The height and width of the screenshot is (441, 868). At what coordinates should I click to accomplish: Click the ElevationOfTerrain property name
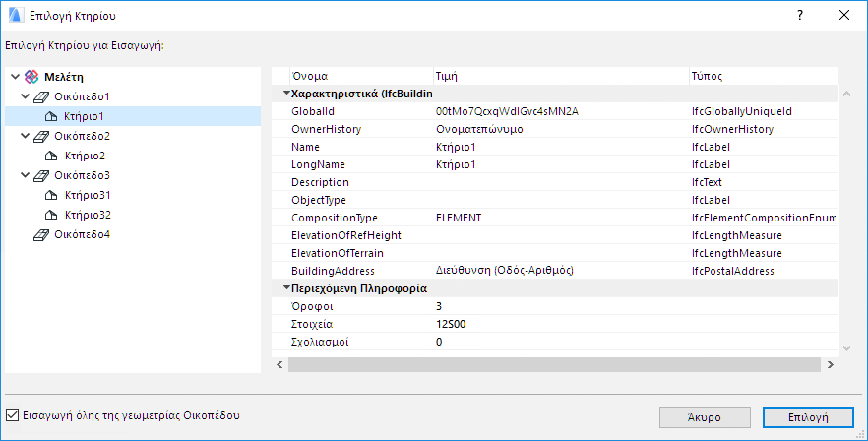[x=338, y=253]
